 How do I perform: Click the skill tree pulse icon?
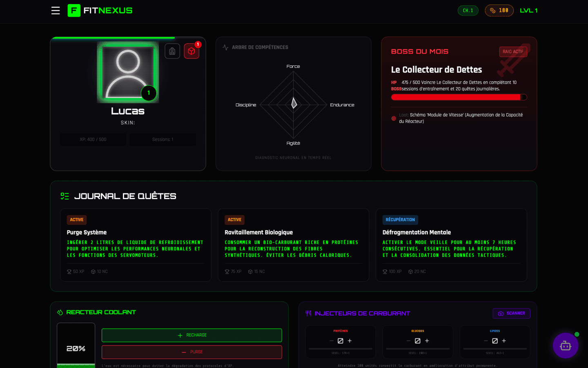pyautogui.click(x=225, y=47)
